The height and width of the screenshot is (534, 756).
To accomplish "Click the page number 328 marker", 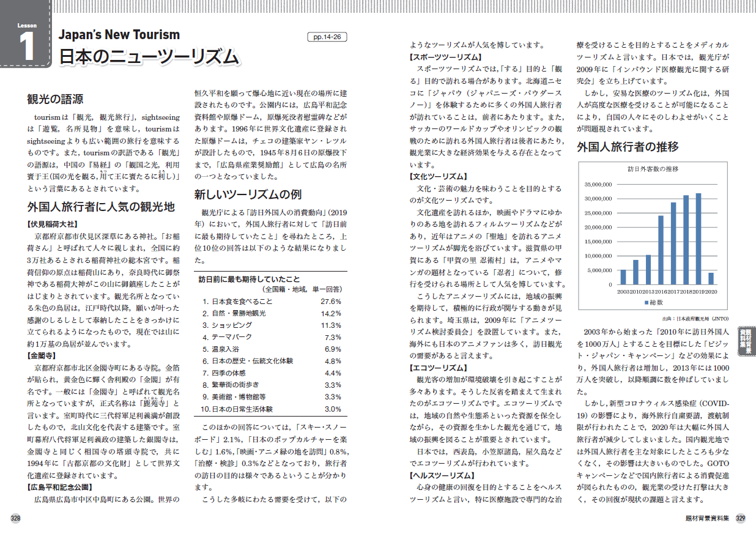I will [15, 518].
